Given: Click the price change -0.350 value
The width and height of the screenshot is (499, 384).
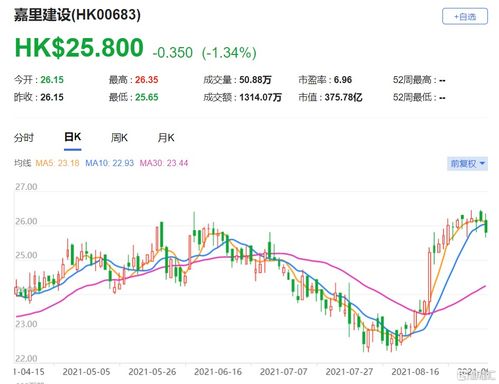Looking at the screenshot, I should 172,53.
